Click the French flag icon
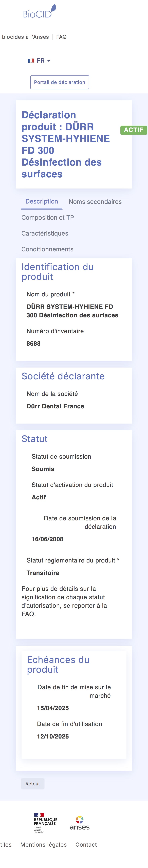The width and height of the screenshot is (148, 868). click(x=31, y=61)
